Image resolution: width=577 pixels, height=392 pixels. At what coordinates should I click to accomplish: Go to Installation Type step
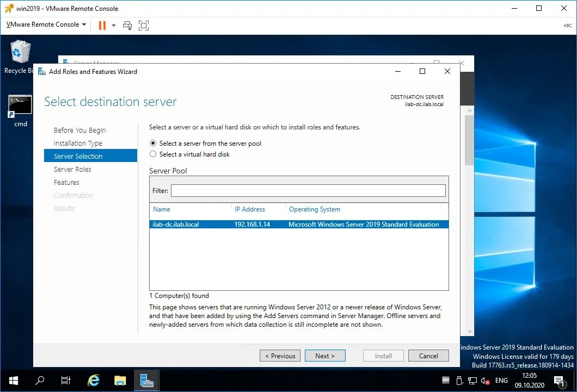(x=78, y=144)
